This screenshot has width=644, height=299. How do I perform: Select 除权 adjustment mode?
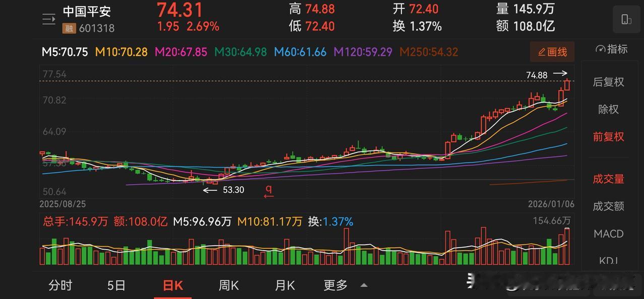tap(608, 109)
